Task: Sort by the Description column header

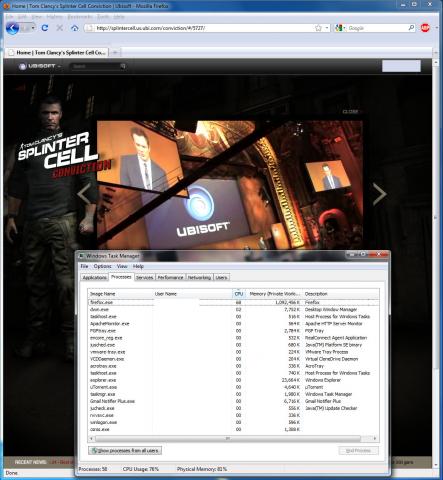Action: [x=341, y=294]
